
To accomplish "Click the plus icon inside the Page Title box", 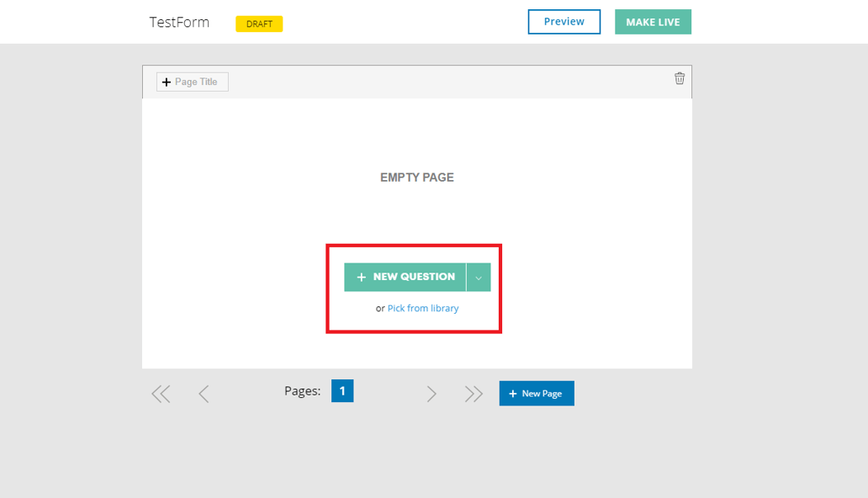I will pos(167,82).
